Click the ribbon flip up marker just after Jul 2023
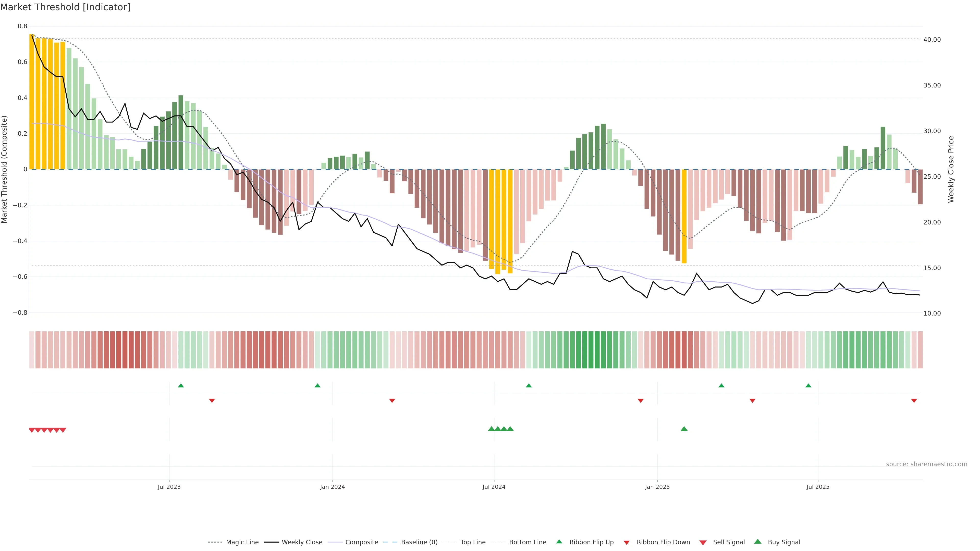The width and height of the screenshot is (980, 551). click(x=181, y=386)
